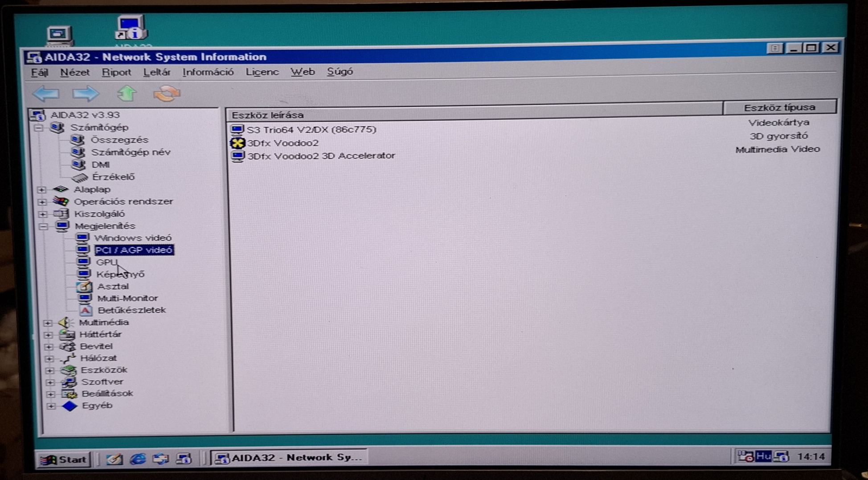868x480 pixels.
Task: Click the Asztal desktop icon in tree
Action: 84,287
